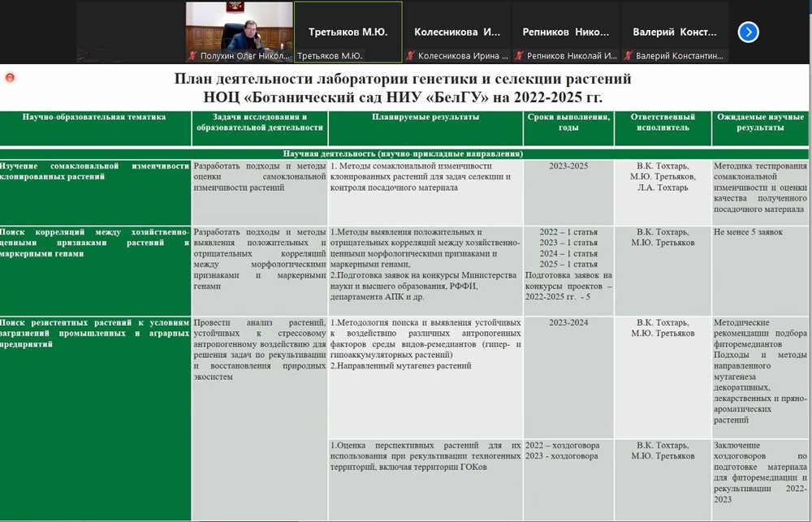Select the Репников participant tile

coord(565,32)
